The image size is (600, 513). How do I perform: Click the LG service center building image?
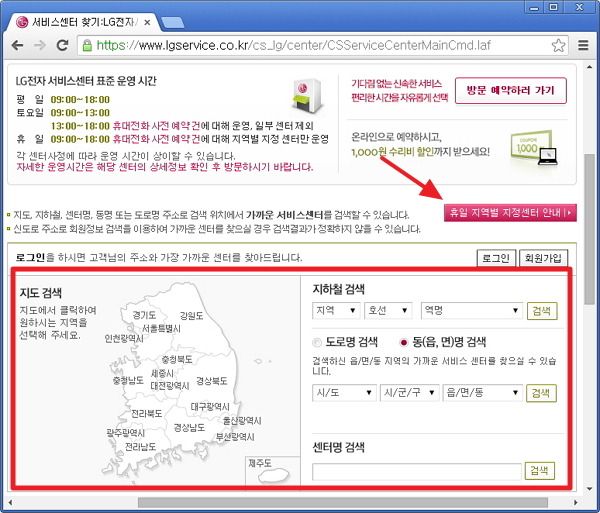tap(308, 96)
